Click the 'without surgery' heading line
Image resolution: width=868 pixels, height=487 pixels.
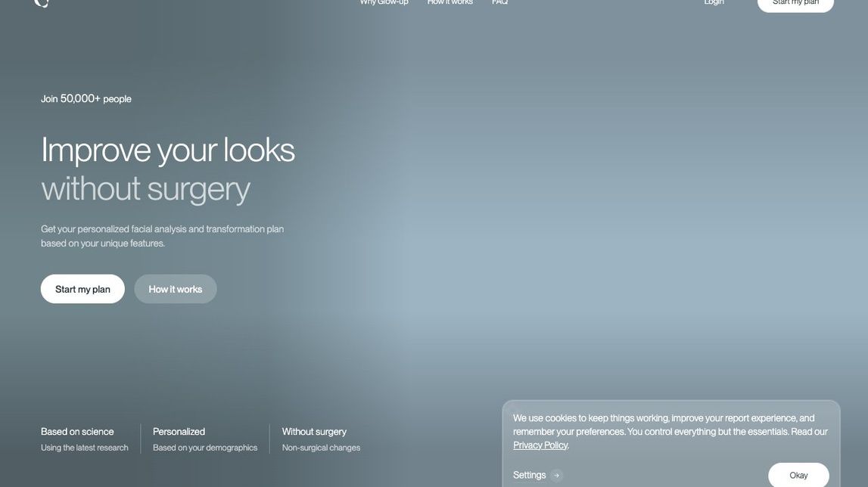coord(145,189)
